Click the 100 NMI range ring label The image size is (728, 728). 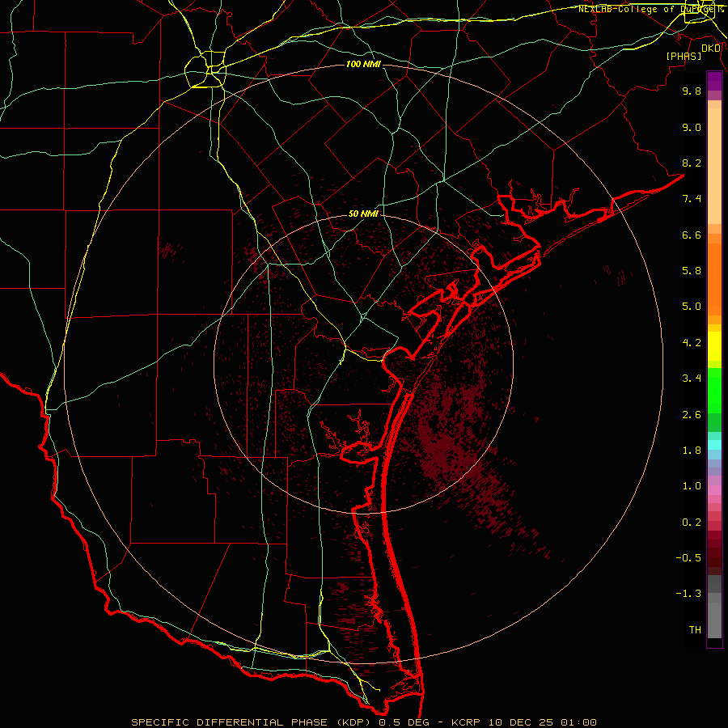click(363, 64)
